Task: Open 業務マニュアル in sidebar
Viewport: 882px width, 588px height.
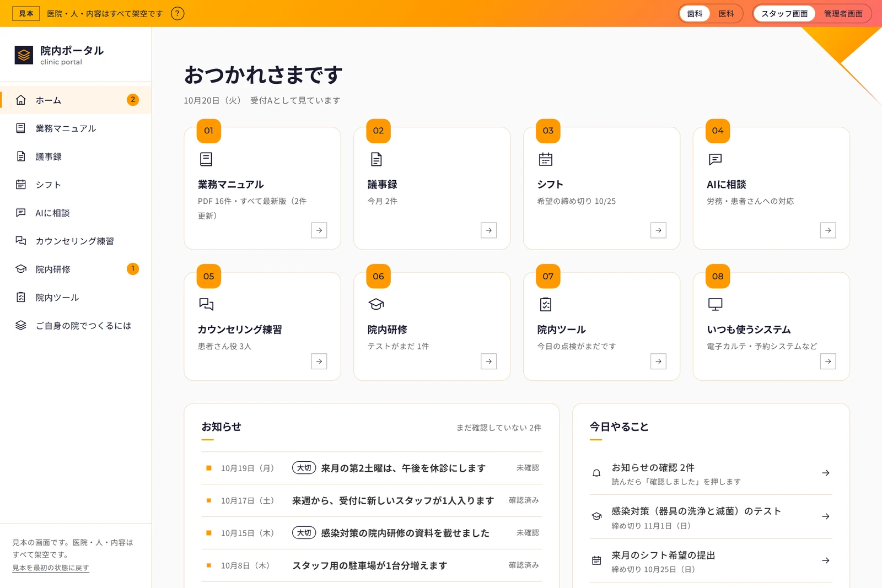Action: (x=76, y=128)
